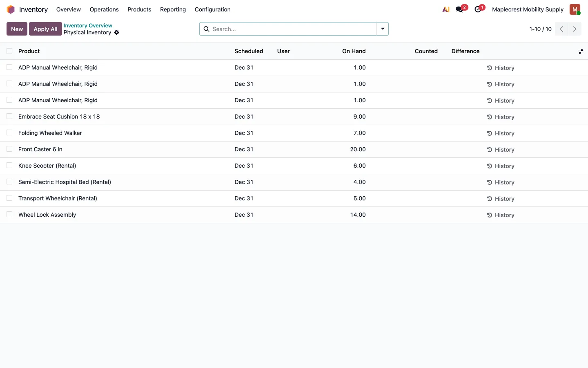Open the Operations menu
The height and width of the screenshot is (368, 588).
point(104,9)
